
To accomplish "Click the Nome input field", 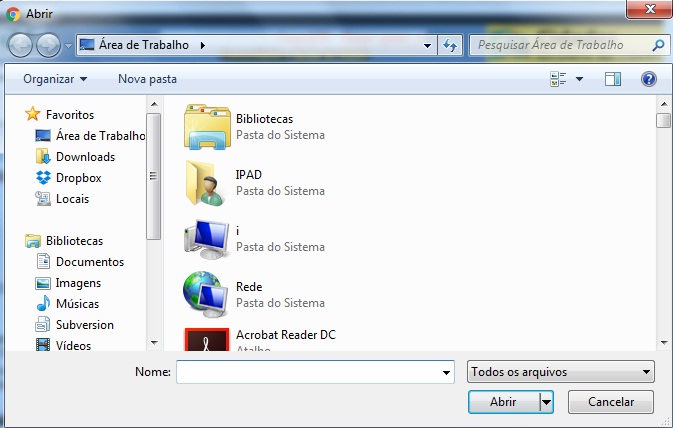I will [x=315, y=372].
